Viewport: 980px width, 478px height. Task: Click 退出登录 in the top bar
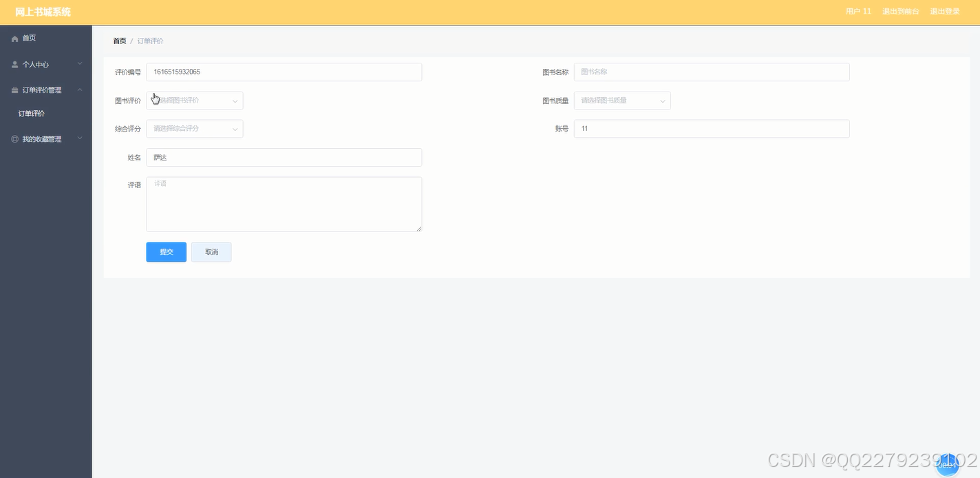(945, 11)
